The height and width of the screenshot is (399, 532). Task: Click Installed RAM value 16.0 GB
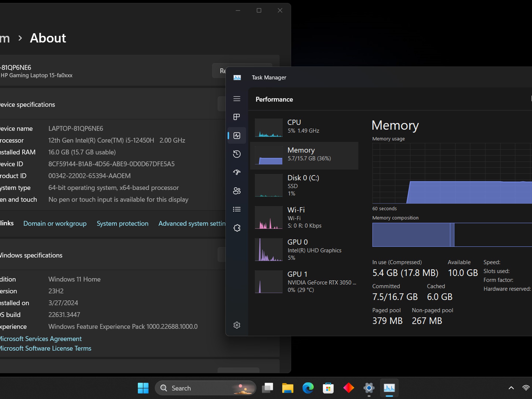click(x=82, y=152)
